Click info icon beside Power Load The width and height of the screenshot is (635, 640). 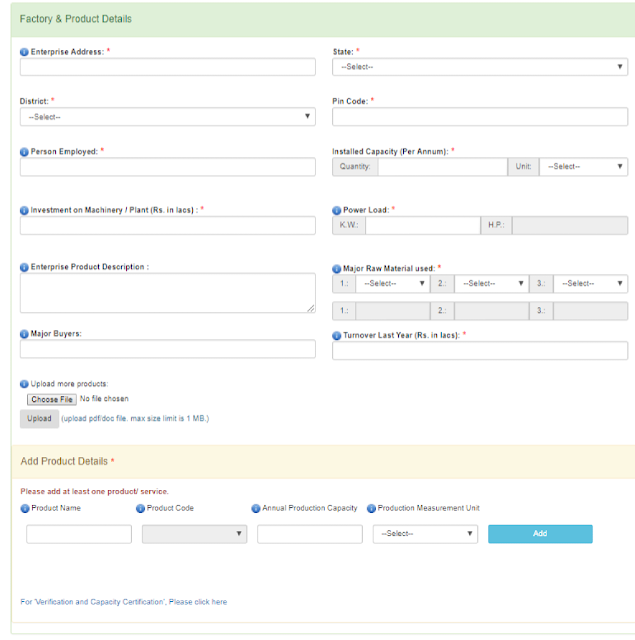tap(336, 210)
